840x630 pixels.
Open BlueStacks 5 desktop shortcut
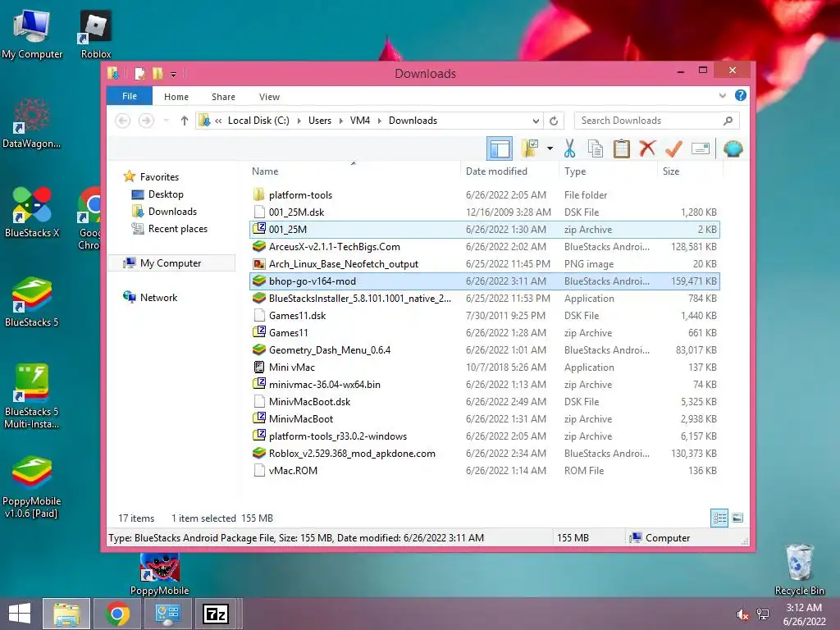pos(32,302)
